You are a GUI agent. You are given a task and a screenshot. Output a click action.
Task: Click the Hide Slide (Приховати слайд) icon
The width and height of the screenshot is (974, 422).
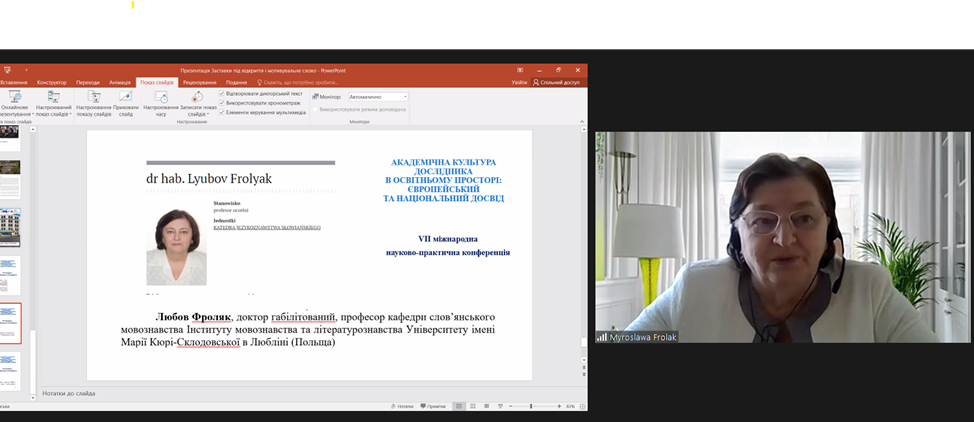click(126, 97)
